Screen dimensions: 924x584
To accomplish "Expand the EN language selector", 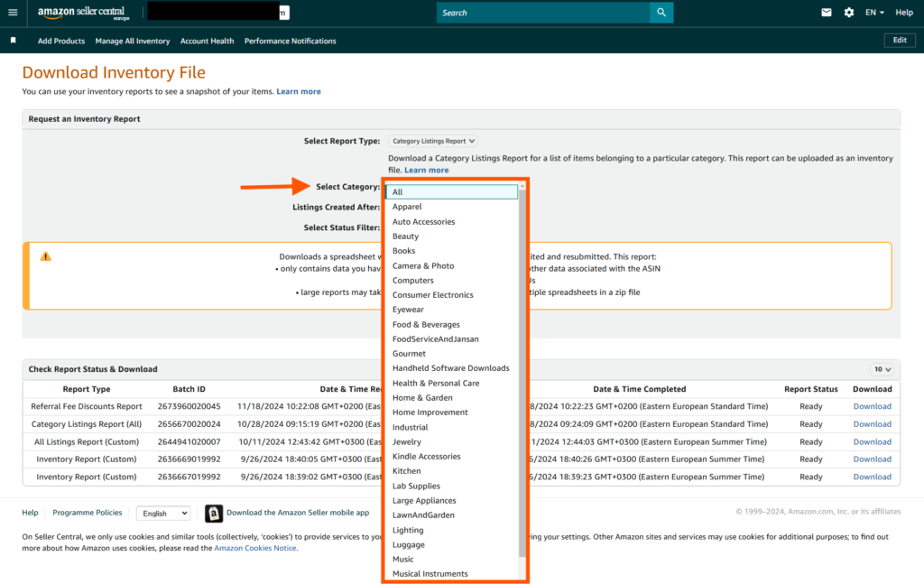I will 874,13.
